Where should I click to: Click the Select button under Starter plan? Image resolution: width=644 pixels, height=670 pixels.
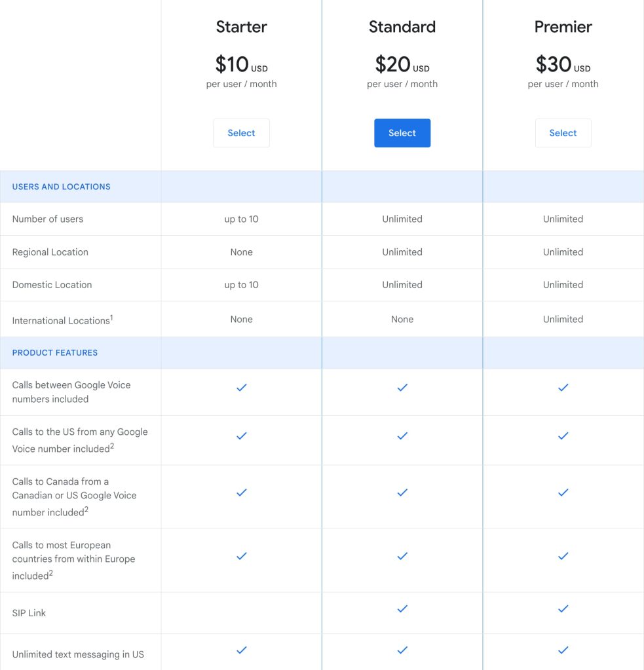click(x=241, y=133)
